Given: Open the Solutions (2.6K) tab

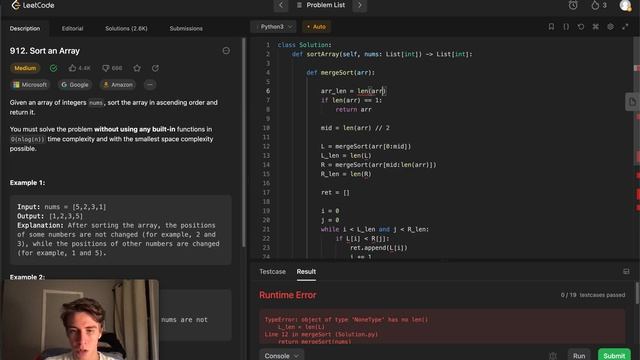Looking at the screenshot, I should [x=126, y=29].
